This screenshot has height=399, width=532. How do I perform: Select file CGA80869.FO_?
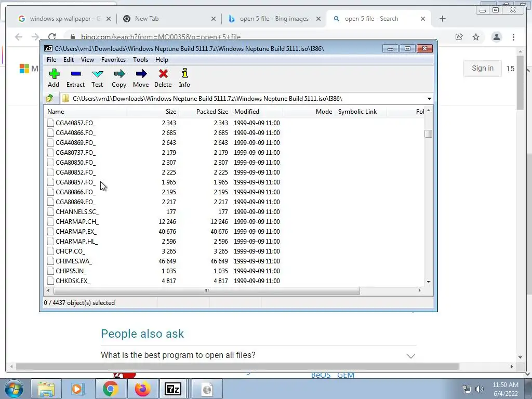tap(76, 202)
